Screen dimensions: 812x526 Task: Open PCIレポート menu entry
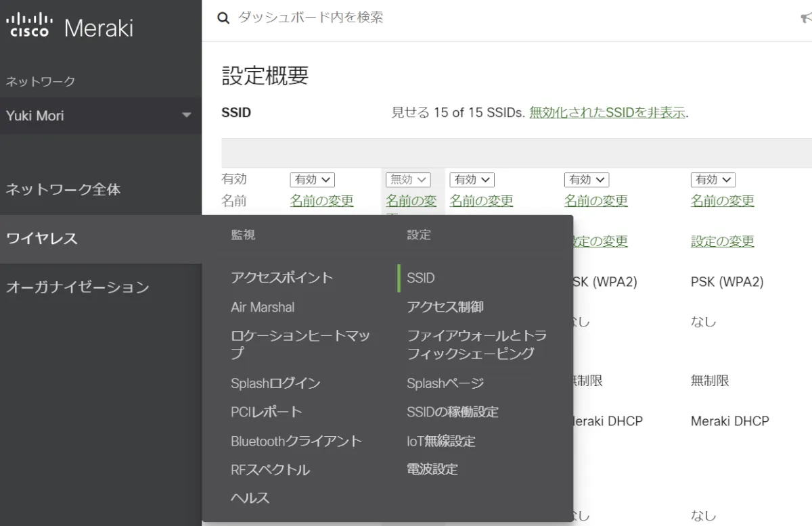[x=266, y=412]
